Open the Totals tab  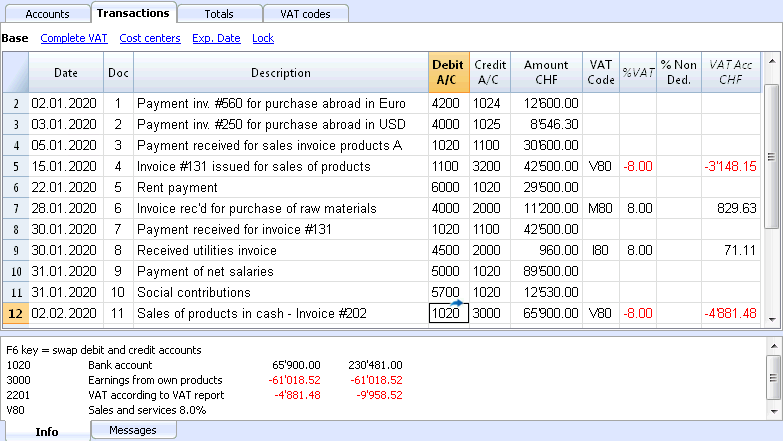click(x=219, y=14)
